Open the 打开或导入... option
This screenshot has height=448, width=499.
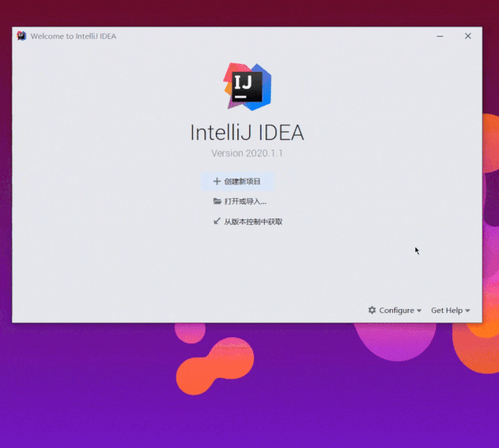click(240, 201)
